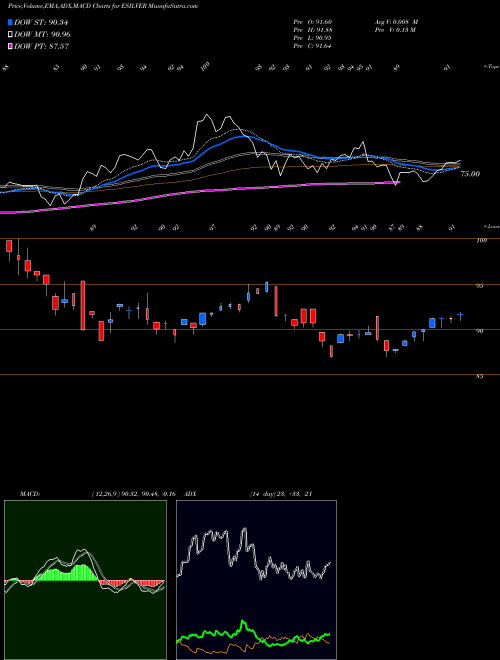
Task: Click the ADX indicator chart panel
Action: coord(256,580)
